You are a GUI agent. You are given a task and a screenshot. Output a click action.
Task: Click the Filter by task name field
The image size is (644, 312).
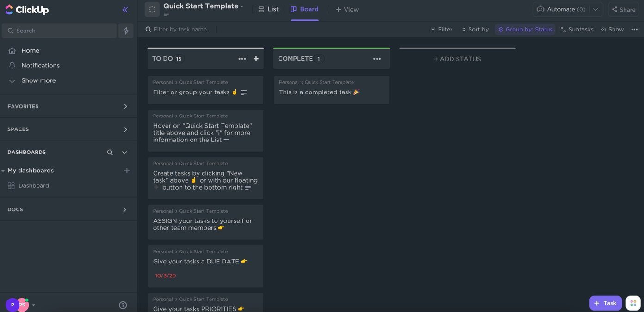(182, 29)
